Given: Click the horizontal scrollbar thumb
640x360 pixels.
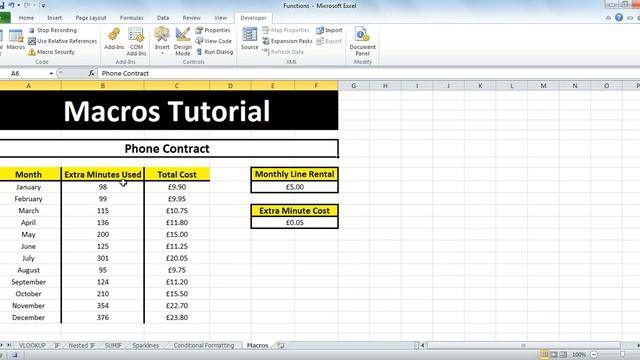Looking at the screenshot, I should 523,345.
